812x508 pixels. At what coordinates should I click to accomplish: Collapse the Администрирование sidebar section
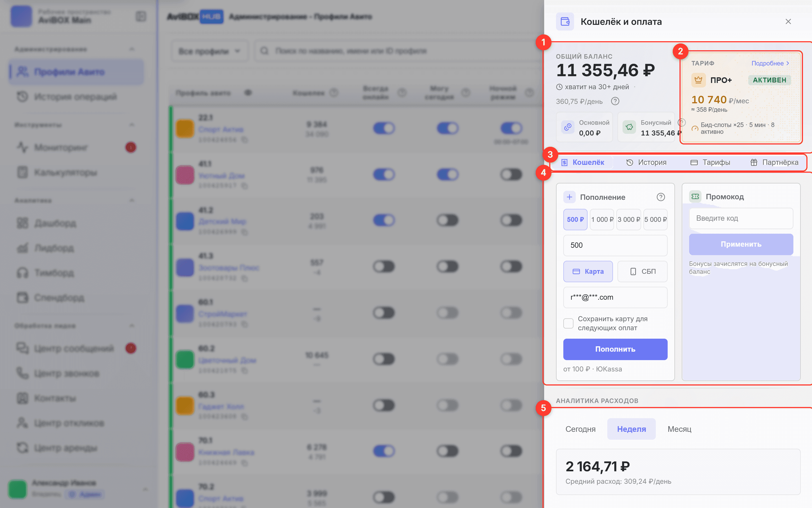click(132, 49)
